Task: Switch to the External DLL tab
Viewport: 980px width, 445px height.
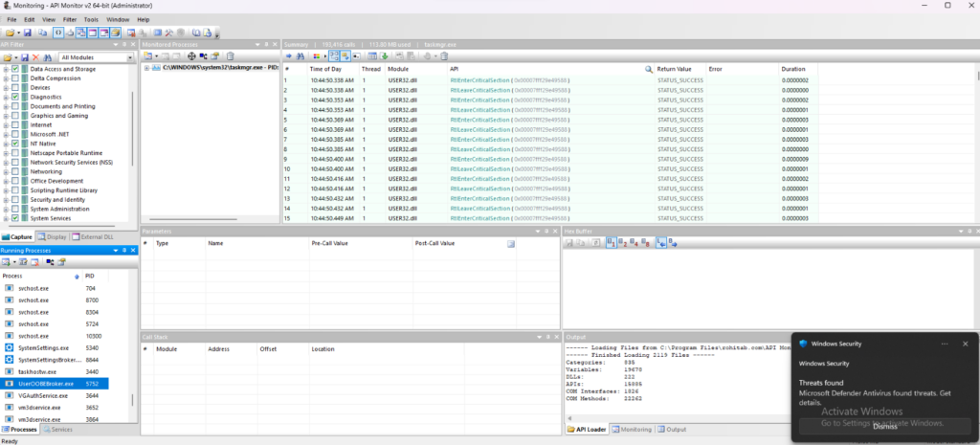Action: pos(93,237)
